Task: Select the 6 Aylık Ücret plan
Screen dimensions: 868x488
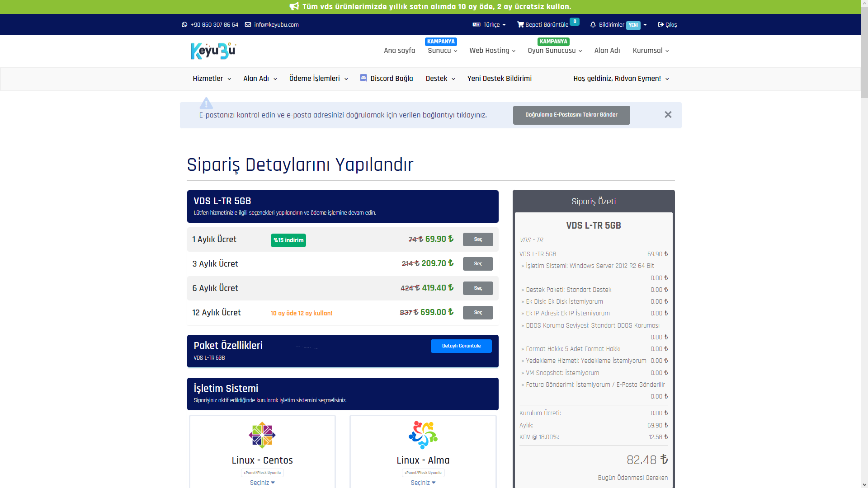Action: [478, 288]
